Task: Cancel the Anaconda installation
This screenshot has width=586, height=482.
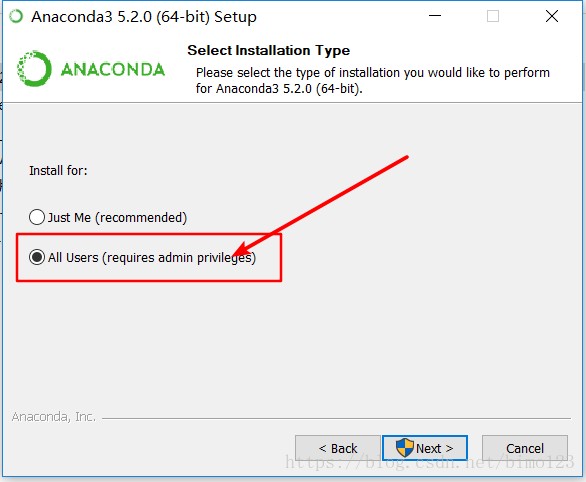Action: [x=525, y=448]
